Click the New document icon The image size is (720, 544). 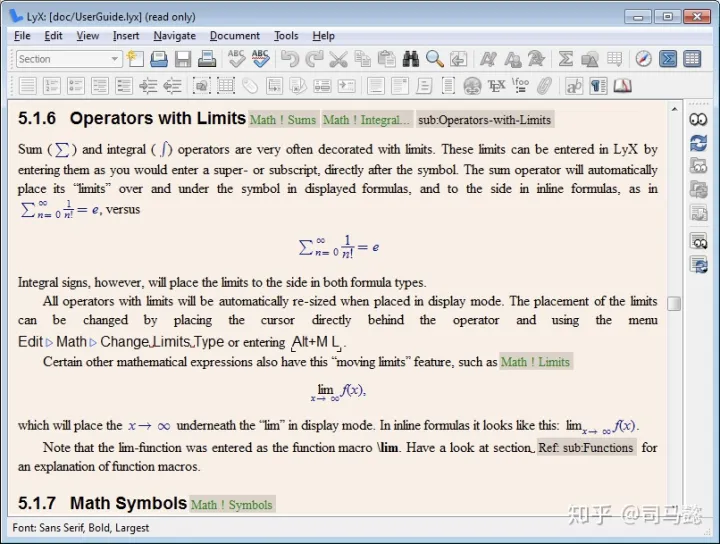coord(135,59)
